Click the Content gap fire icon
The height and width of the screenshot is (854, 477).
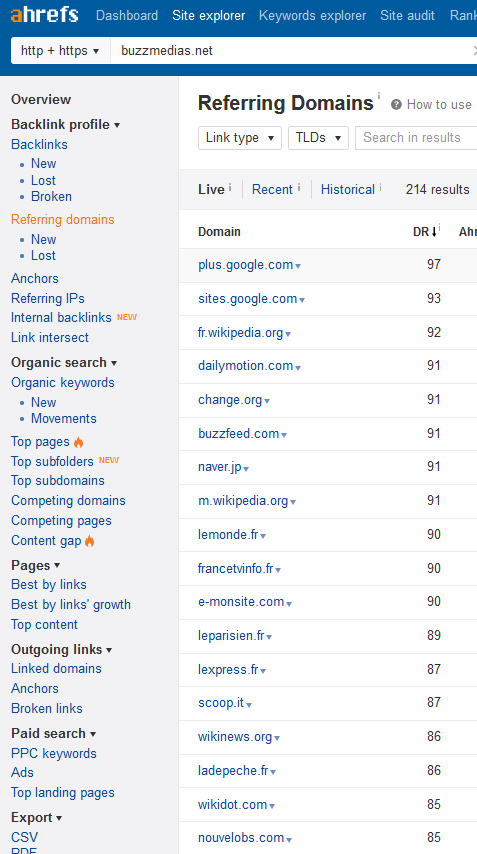pyautogui.click(x=90, y=541)
